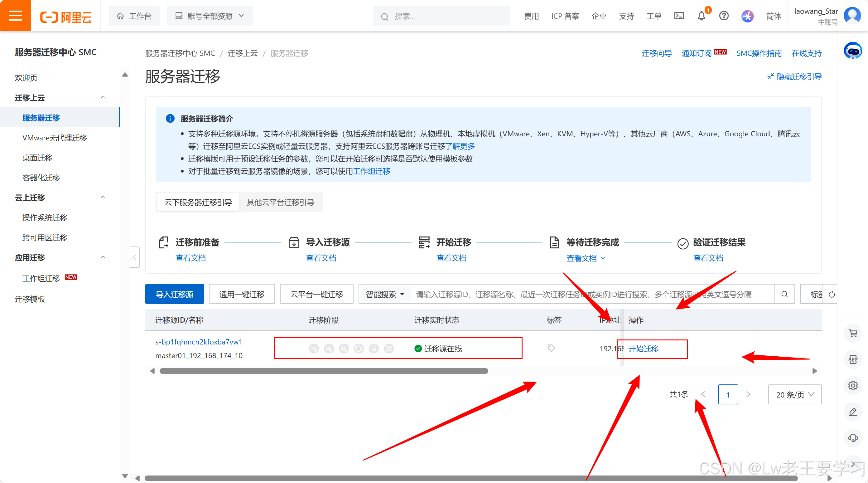Click the 云平台一键迁移 button
This screenshot has width=868, height=483.
pyautogui.click(x=316, y=294)
